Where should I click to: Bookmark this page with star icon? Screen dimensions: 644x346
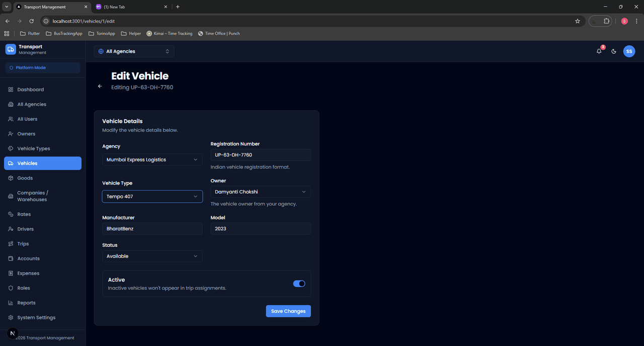coord(578,21)
